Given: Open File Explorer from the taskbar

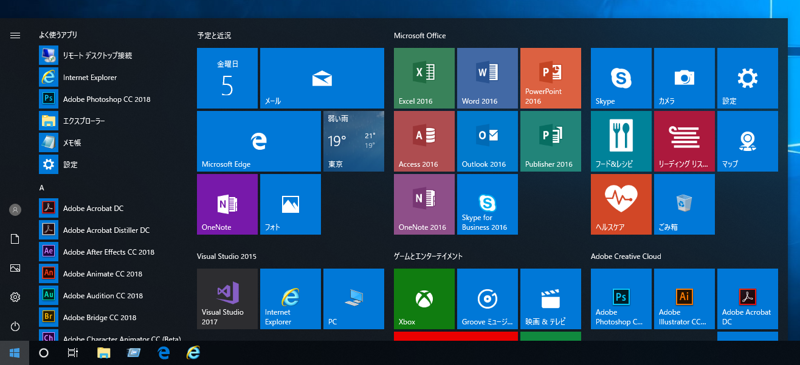Looking at the screenshot, I should click(x=104, y=353).
